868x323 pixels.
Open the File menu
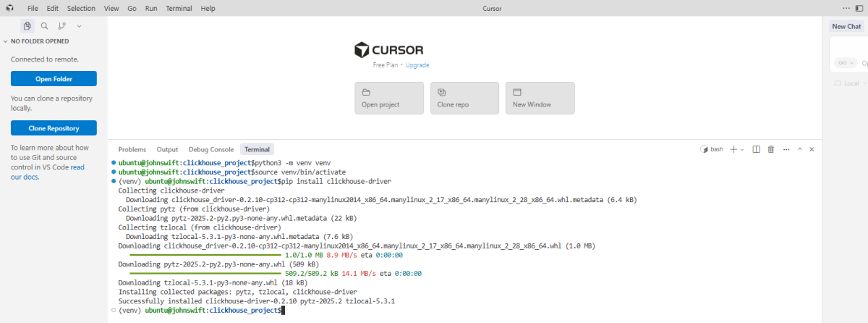33,8
